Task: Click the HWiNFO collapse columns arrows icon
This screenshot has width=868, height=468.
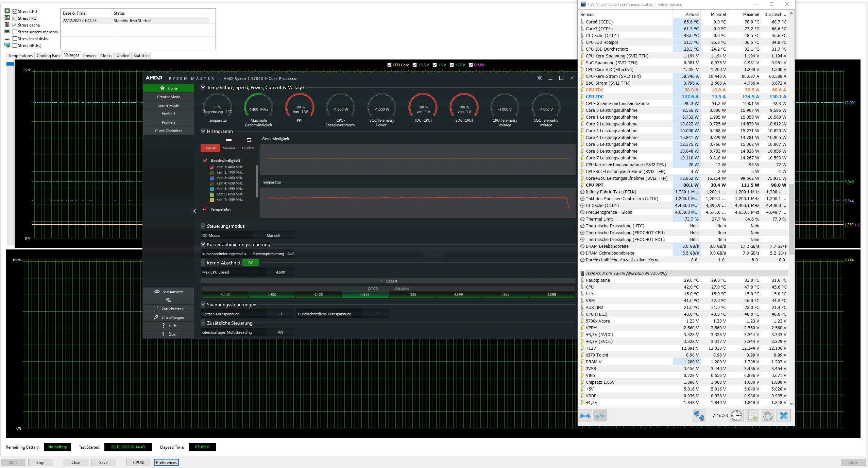Action: click(600, 416)
